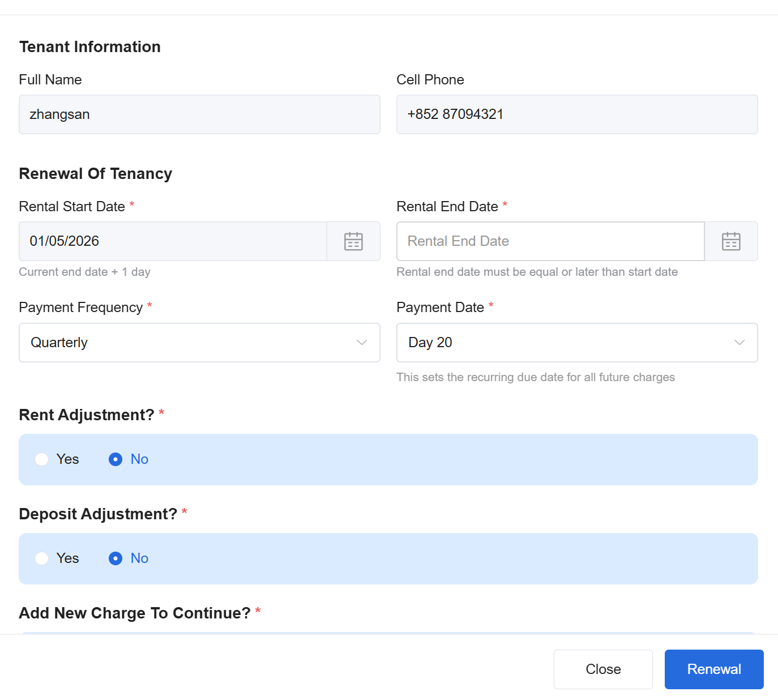Click the chevron arrow in Payment Date
Screen dimensions: 778x700
click(739, 343)
